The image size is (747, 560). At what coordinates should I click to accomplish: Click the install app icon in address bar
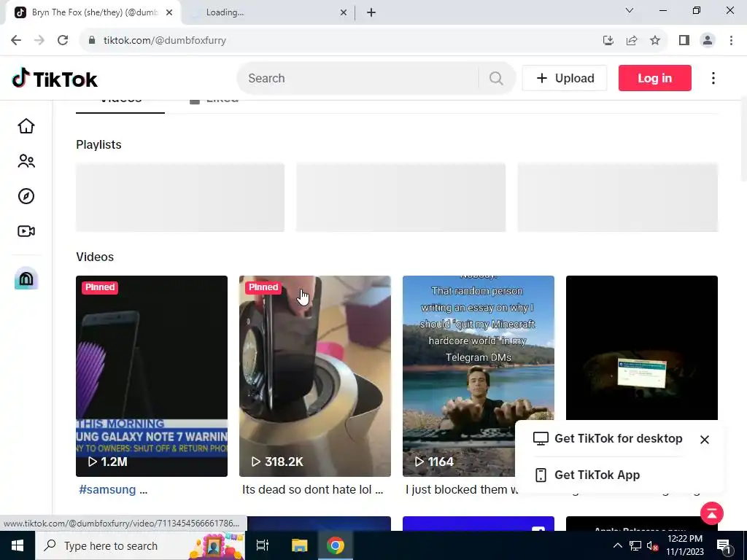click(608, 41)
